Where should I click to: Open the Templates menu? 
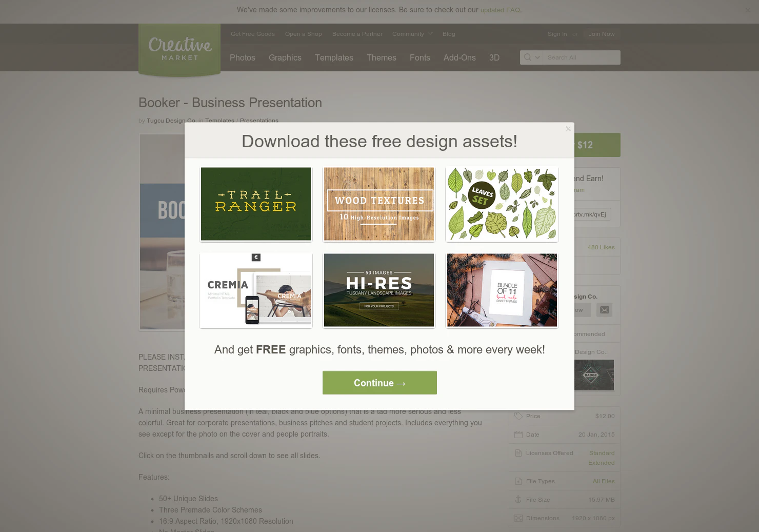tap(334, 58)
